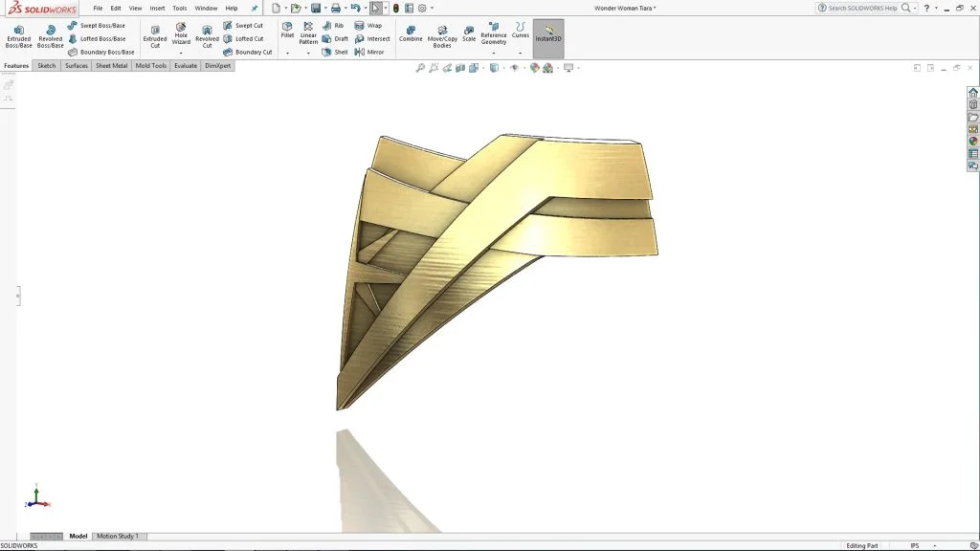Click the Search SOLIDWORKS Help field
Image resolution: width=980 pixels, height=551 pixels.
(861, 8)
